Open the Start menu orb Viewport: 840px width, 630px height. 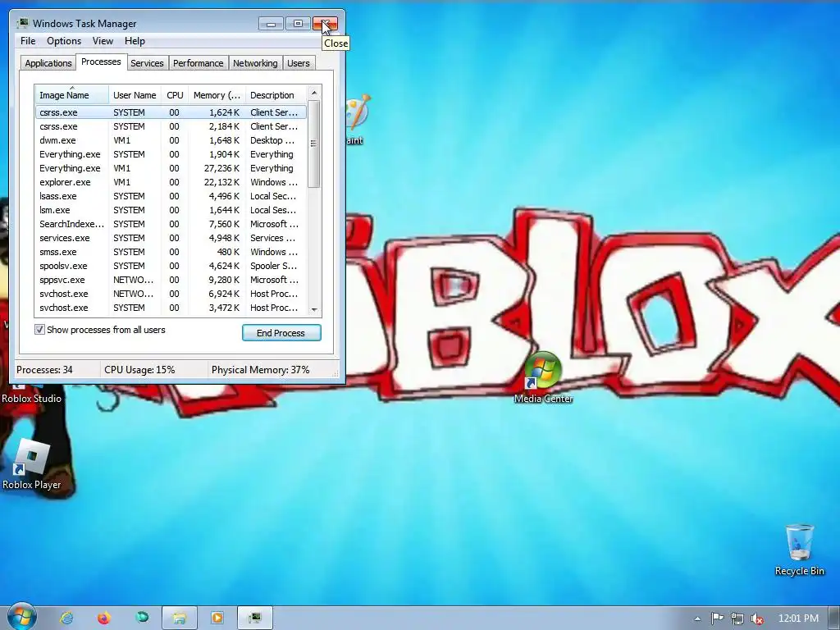click(21, 617)
